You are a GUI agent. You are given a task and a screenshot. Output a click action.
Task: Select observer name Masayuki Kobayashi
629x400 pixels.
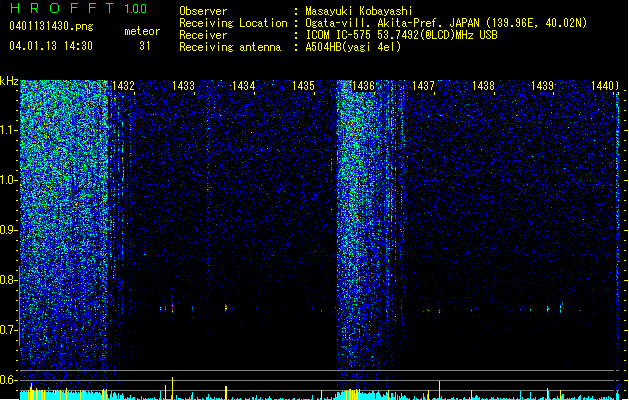click(359, 11)
